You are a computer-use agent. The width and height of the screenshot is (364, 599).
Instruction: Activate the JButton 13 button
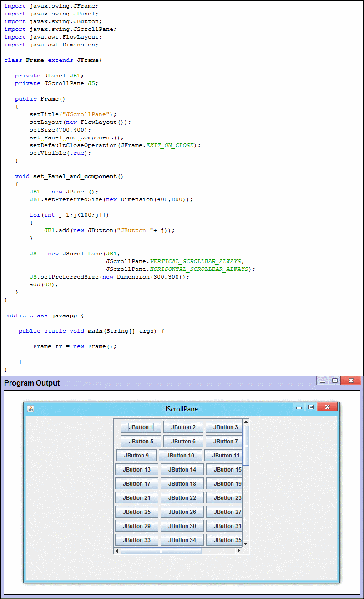click(x=136, y=470)
